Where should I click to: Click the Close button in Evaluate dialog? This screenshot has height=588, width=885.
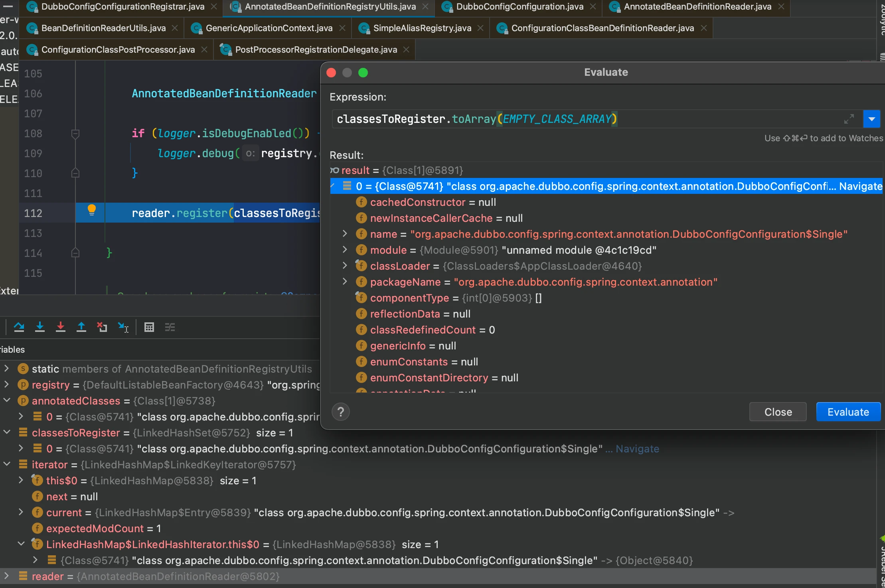pos(778,412)
